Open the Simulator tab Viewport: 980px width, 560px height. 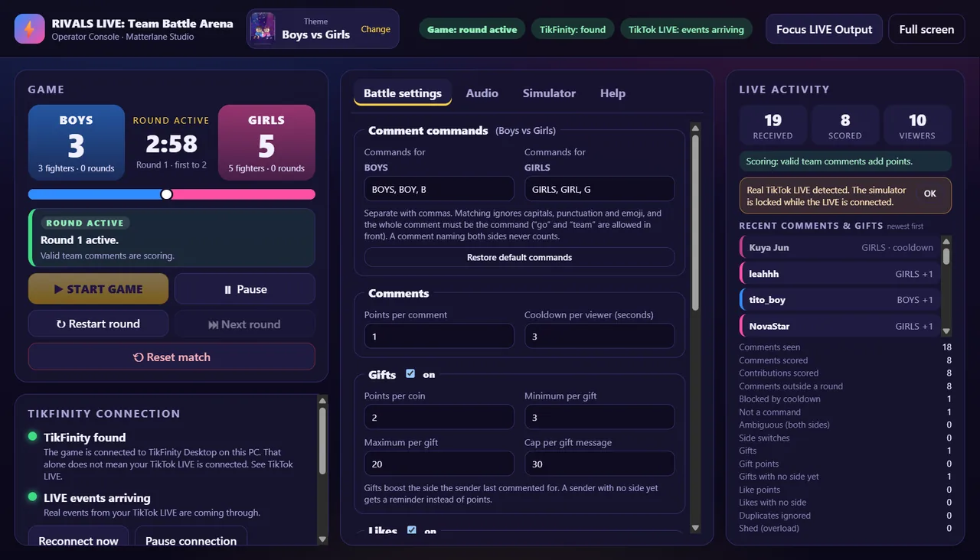(x=549, y=93)
